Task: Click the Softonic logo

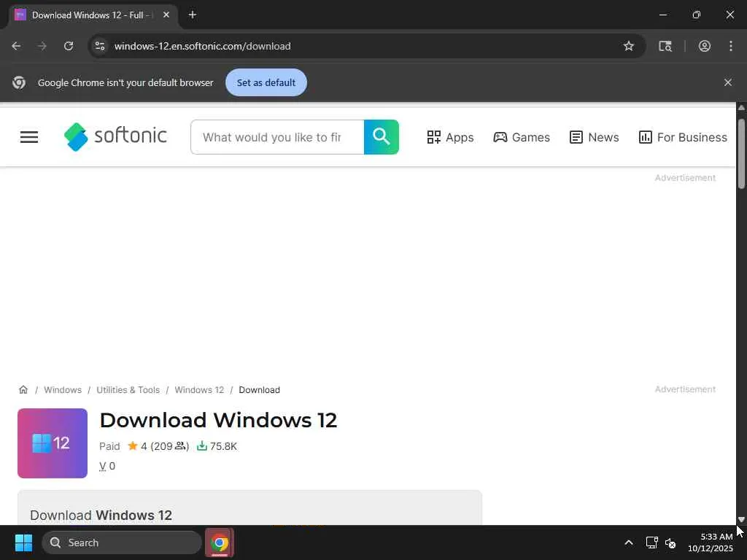Action: [116, 136]
